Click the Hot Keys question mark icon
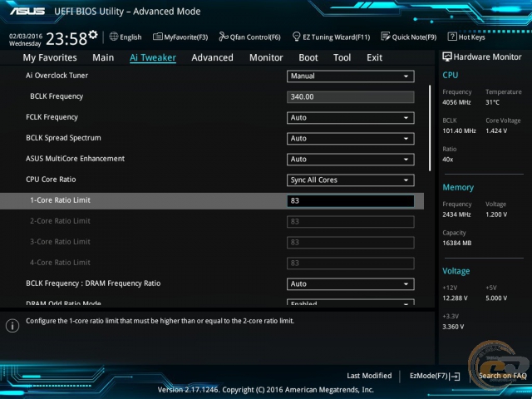532x399 pixels. (452, 37)
